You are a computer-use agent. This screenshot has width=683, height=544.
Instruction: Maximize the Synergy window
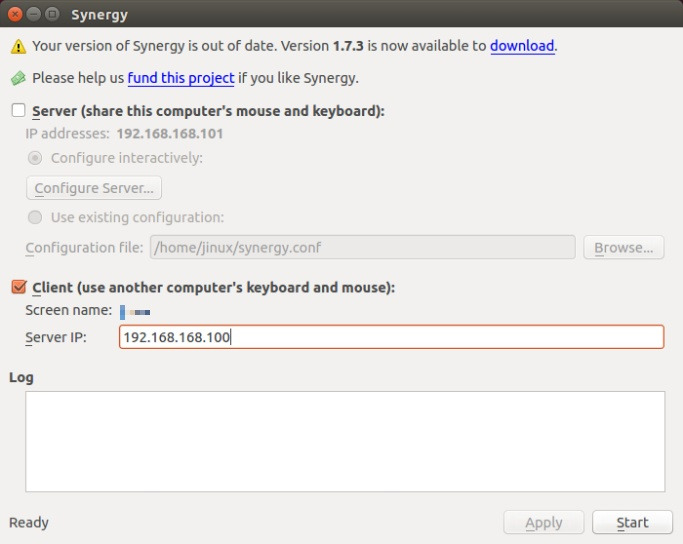click(52, 14)
